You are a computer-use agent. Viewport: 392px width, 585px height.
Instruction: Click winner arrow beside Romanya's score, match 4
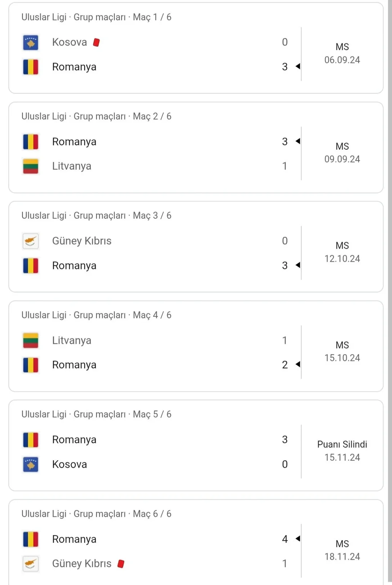pyautogui.click(x=298, y=364)
